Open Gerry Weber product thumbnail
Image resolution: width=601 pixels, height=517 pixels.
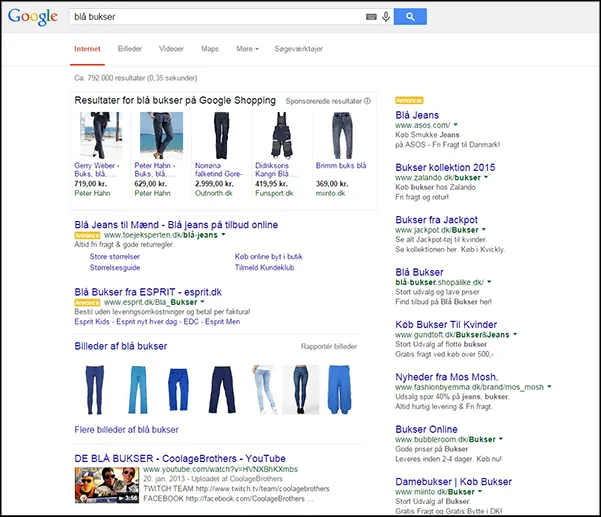coord(100,135)
